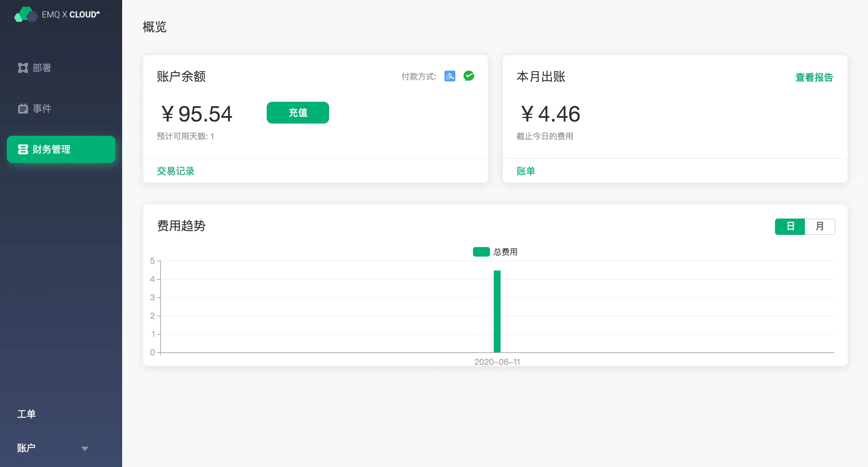Toggle 总费用 legend color swatch
Screen dimensions: 868x467
point(481,252)
